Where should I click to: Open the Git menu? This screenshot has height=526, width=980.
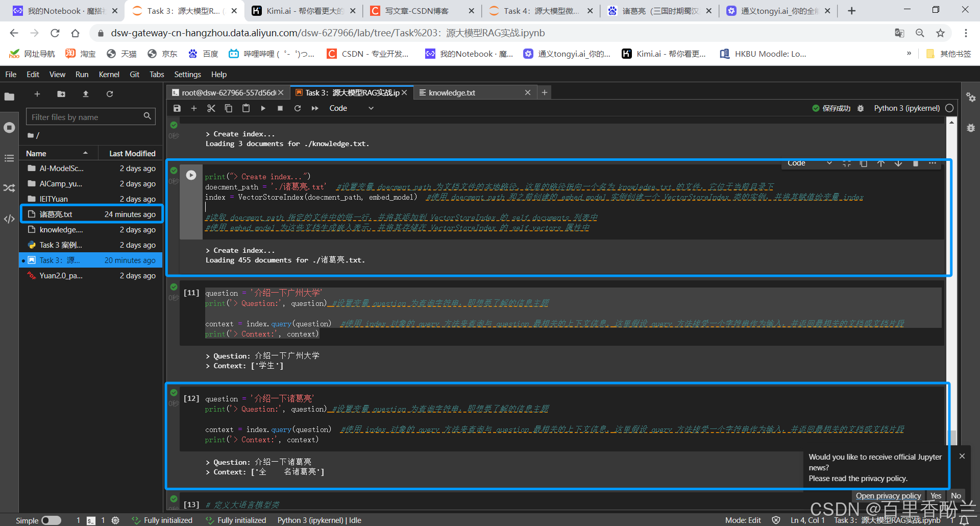click(x=134, y=75)
